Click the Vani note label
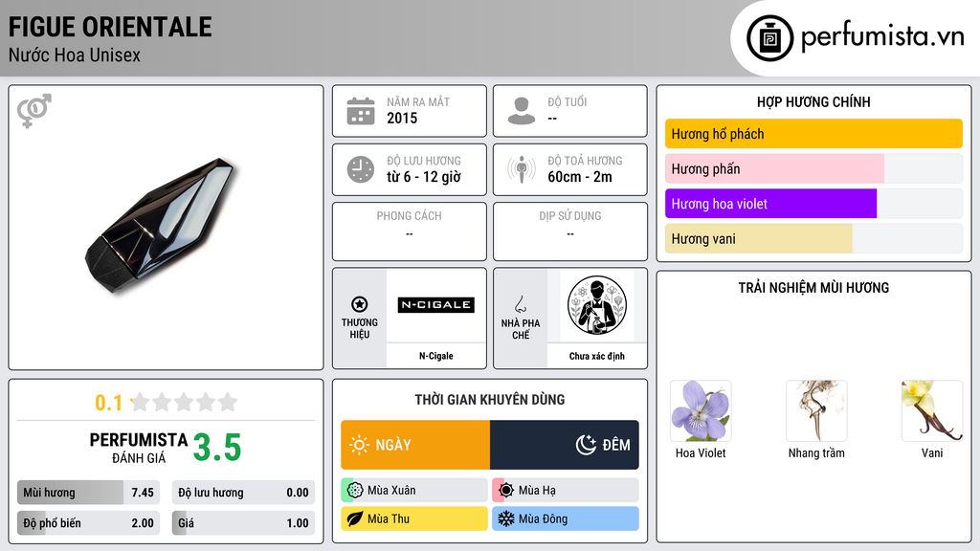This screenshot has height=551, width=980. [932, 452]
